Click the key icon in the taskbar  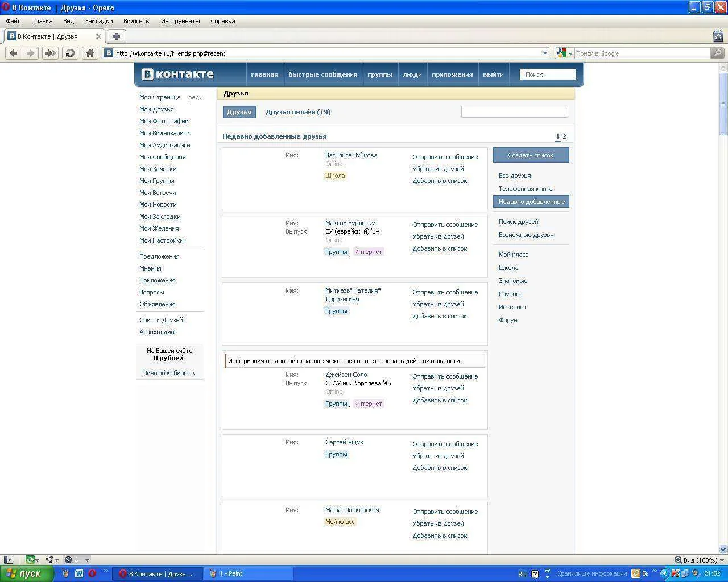pos(636,573)
